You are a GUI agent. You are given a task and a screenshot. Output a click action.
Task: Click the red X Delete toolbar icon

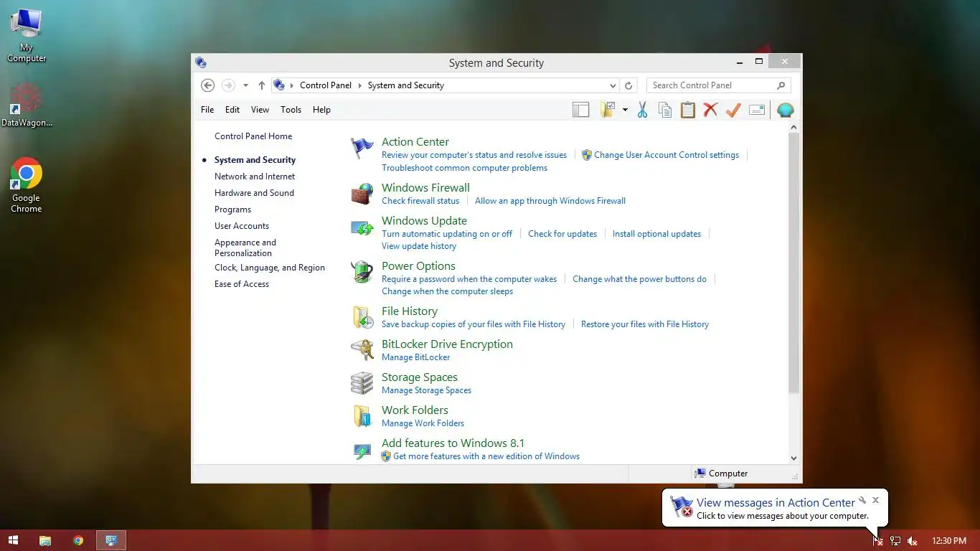pos(710,110)
